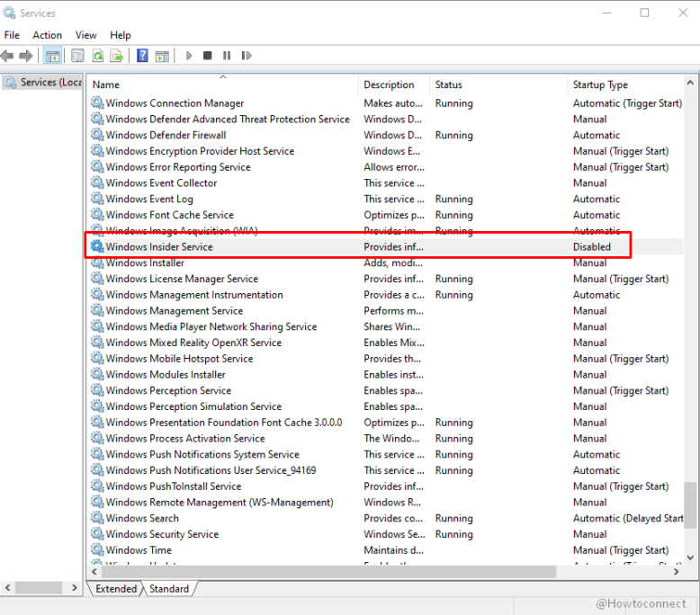Click gear icon of Windows Insider Service
Screen dimensions: 700x615
(x=97, y=246)
